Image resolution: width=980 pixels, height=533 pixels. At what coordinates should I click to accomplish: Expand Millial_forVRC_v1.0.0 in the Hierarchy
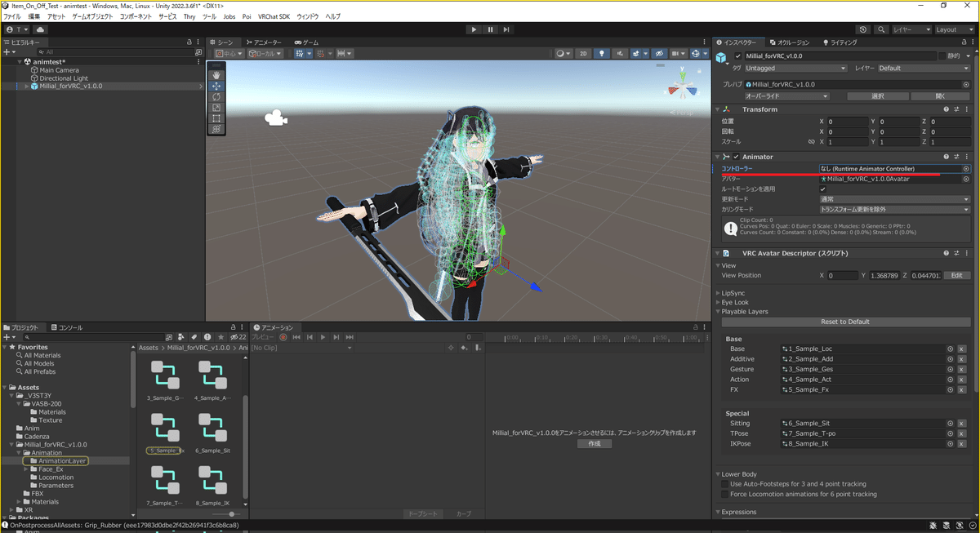(26, 87)
